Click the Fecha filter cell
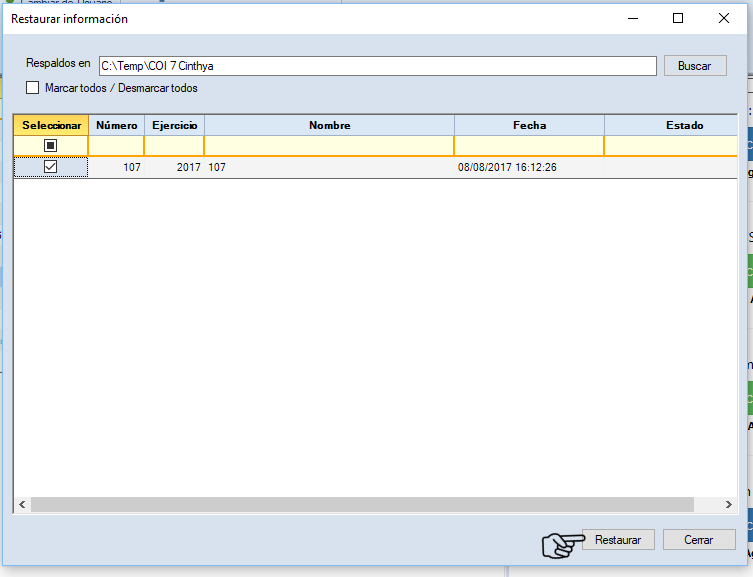Viewport: 753px width, 577px height. tap(529, 146)
